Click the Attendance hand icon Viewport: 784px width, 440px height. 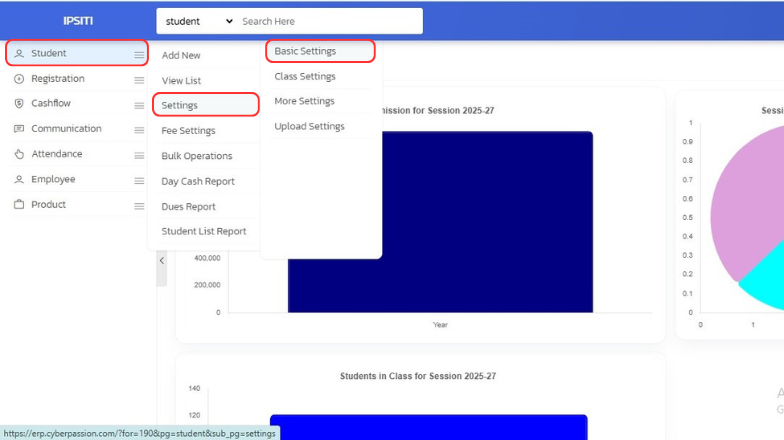(19, 154)
